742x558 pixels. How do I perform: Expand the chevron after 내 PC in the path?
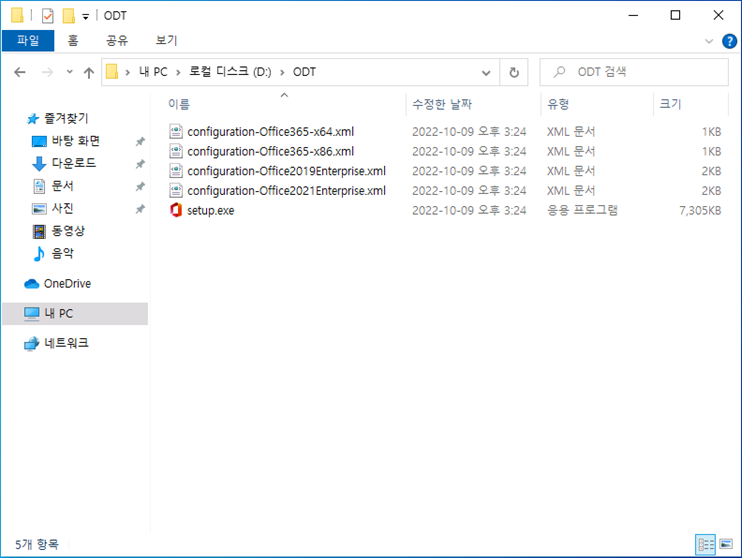178,72
